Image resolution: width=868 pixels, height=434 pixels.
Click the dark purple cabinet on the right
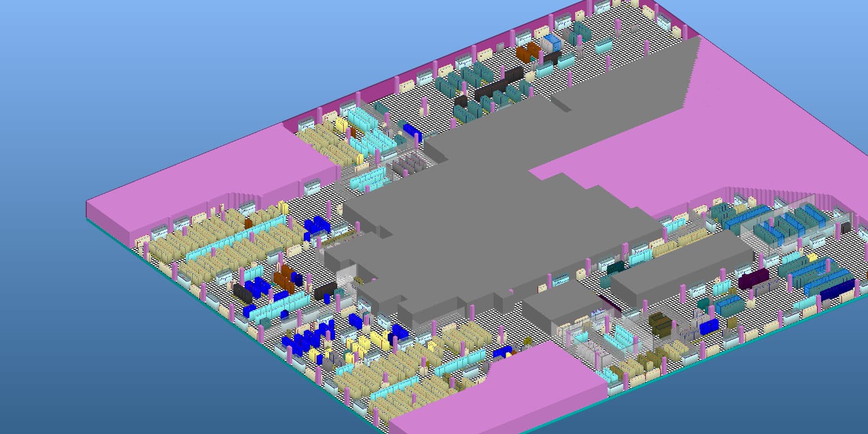tap(753, 278)
